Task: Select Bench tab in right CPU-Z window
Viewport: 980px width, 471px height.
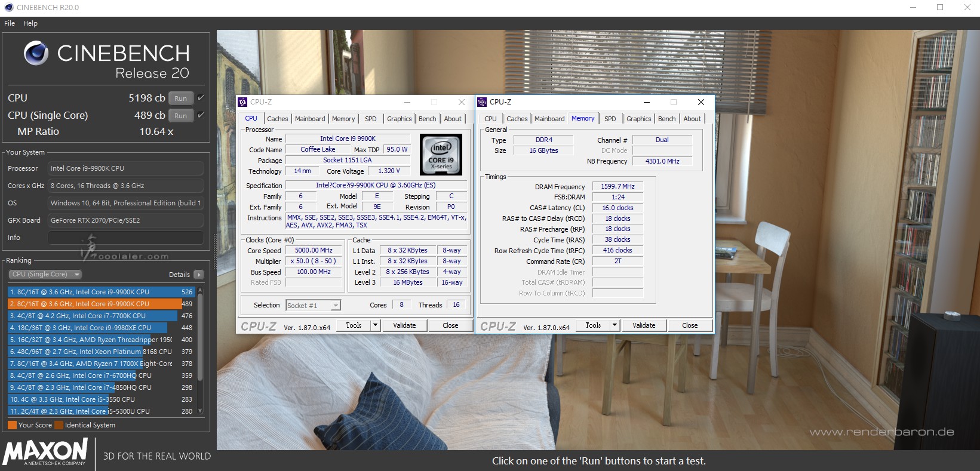Action: 667,119
